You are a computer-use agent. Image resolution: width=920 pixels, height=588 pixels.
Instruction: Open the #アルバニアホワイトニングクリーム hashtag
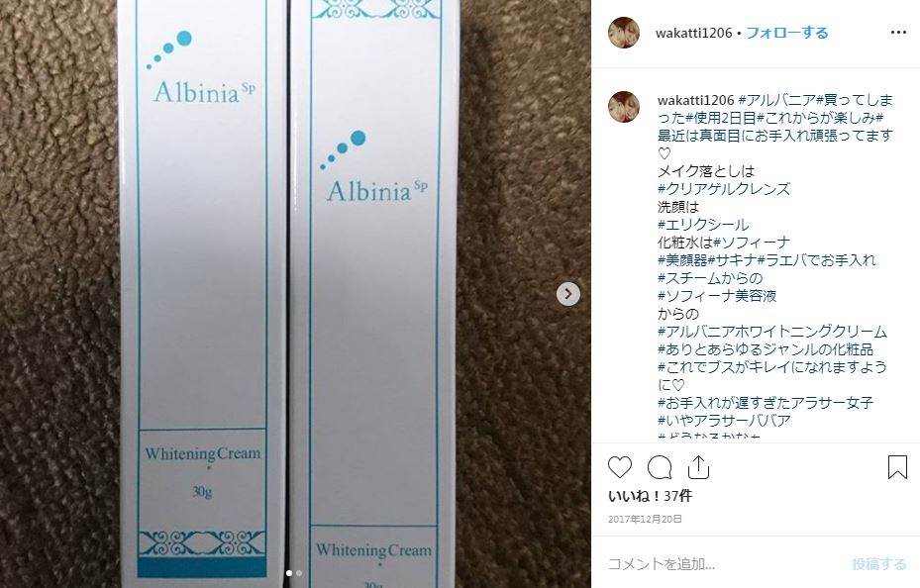[x=772, y=332]
